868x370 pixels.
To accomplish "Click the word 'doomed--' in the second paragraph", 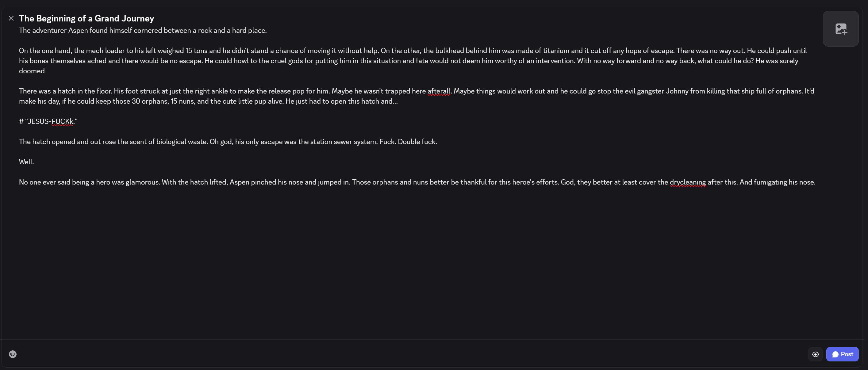I will (x=34, y=71).
